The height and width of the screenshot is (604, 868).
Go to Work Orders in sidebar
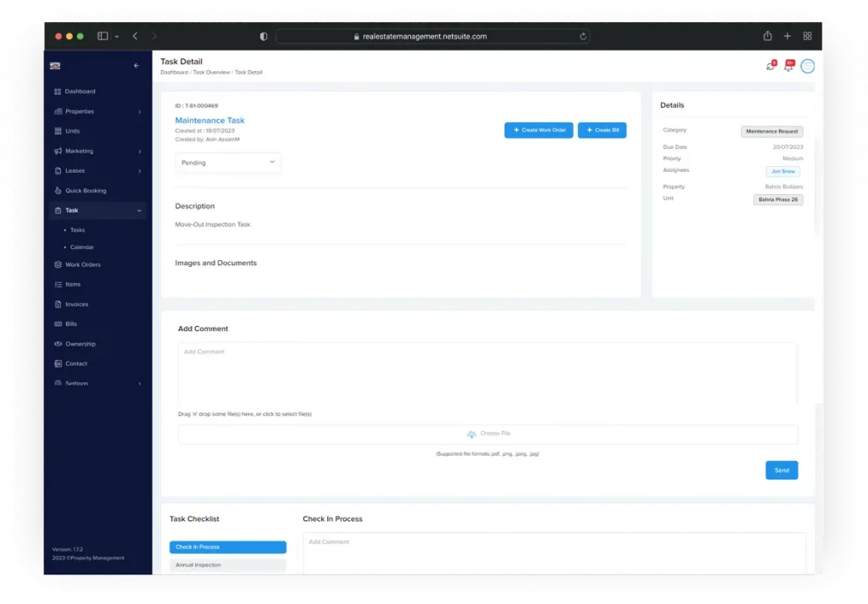[82, 265]
